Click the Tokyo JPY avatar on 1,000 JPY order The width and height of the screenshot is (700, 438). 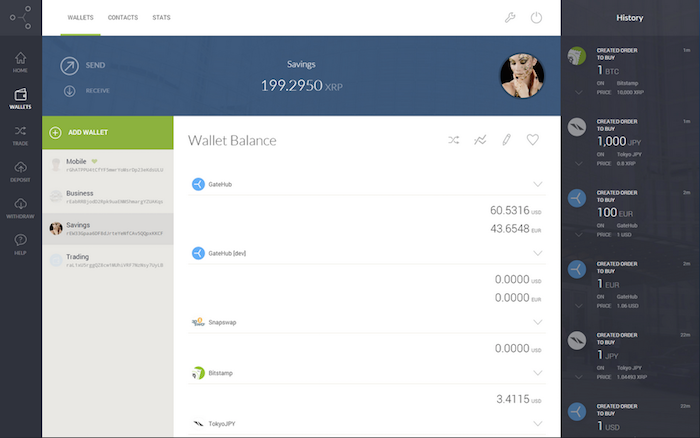pos(577,127)
